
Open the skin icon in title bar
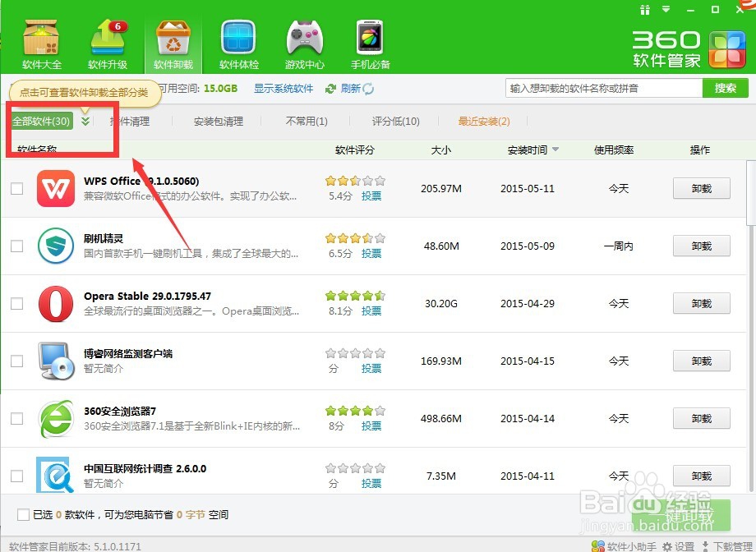pos(644,10)
